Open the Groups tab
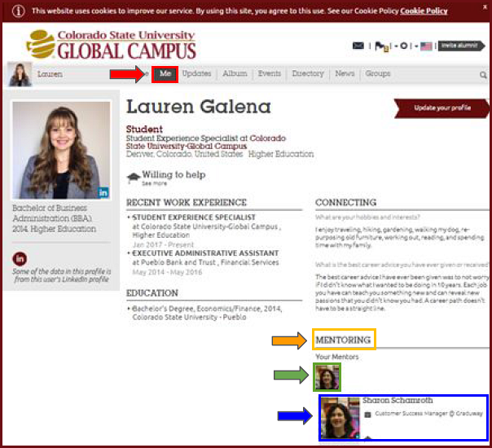Screen dimensions: 492x448 [378, 74]
